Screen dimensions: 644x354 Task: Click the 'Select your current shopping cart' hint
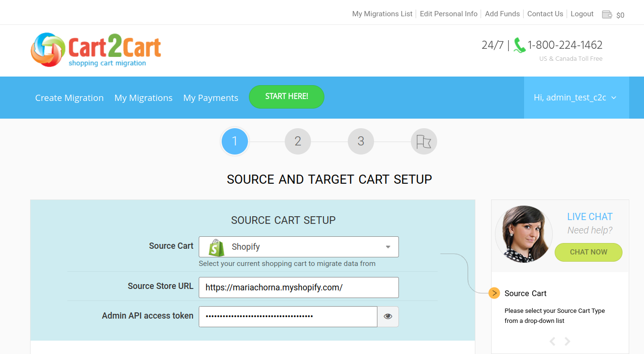pos(287,264)
